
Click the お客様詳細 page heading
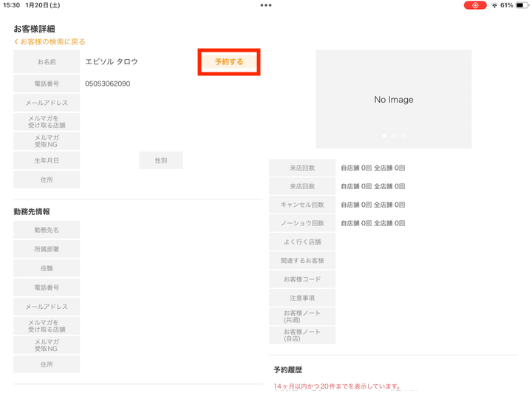(34, 29)
